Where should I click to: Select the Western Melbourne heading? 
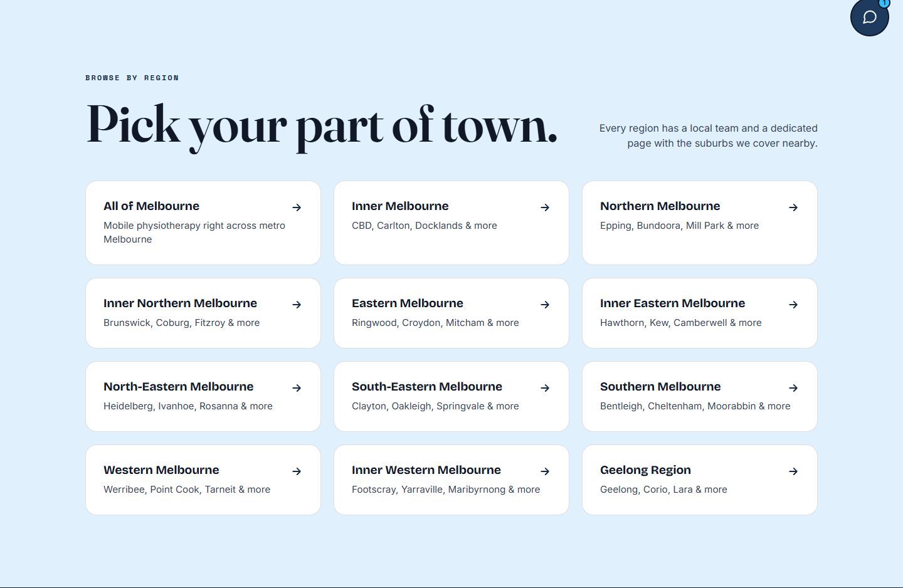coord(161,470)
